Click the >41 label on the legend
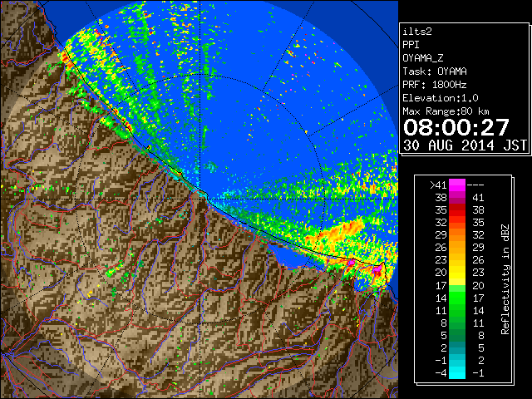 pos(438,185)
